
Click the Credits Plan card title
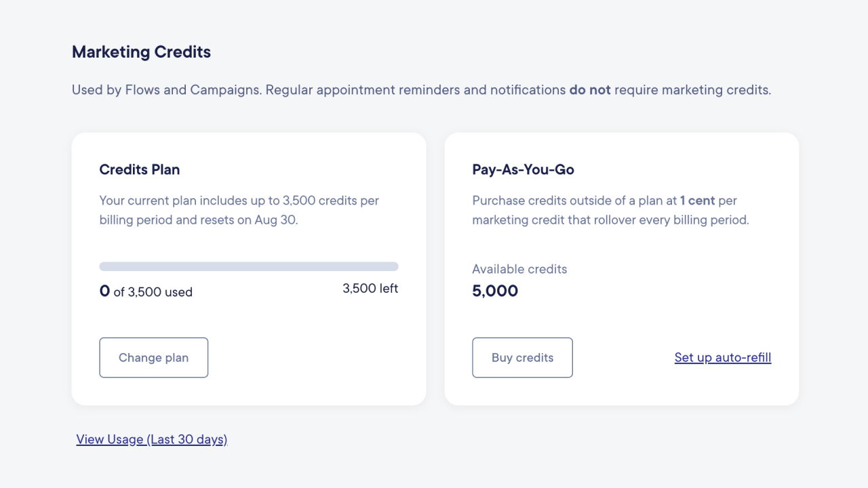pos(140,169)
